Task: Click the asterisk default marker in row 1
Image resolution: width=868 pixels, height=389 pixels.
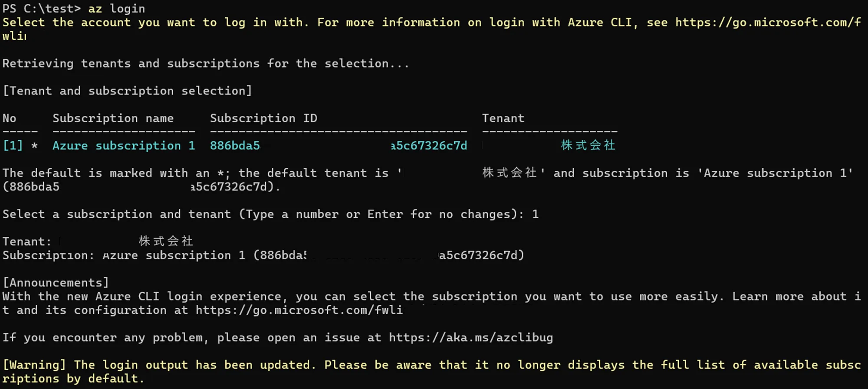Action: coord(34,146)
